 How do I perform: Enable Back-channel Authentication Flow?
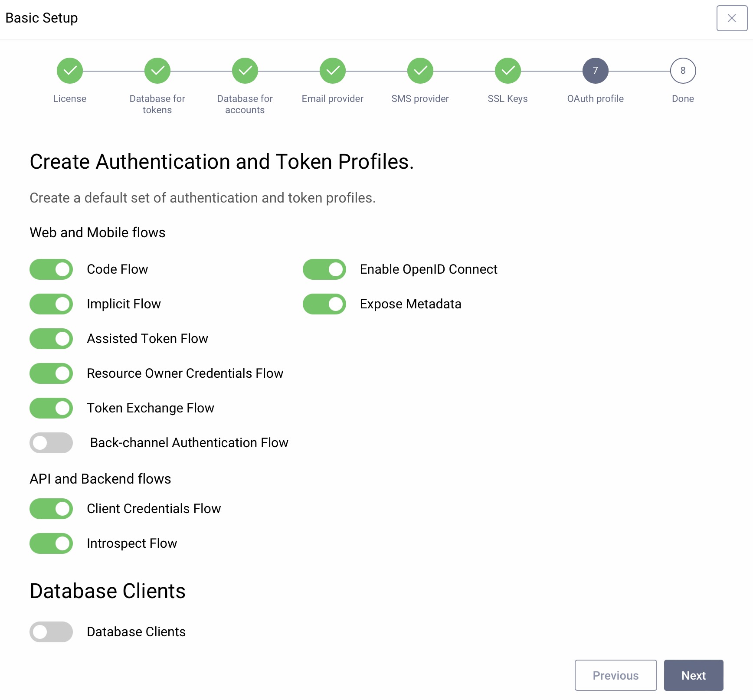pos(51,443)
